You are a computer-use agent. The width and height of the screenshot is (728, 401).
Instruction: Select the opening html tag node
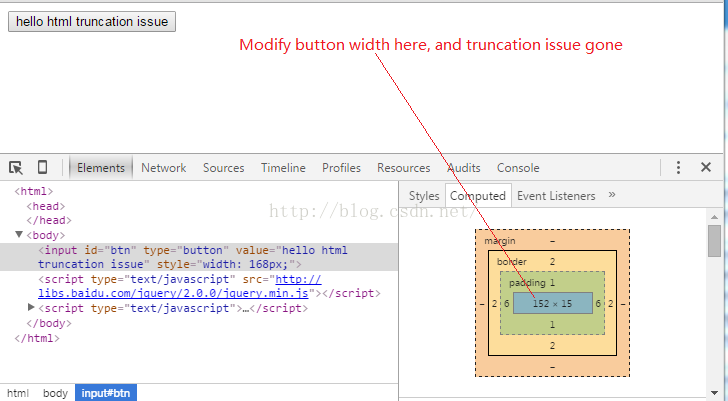(34, 191)
